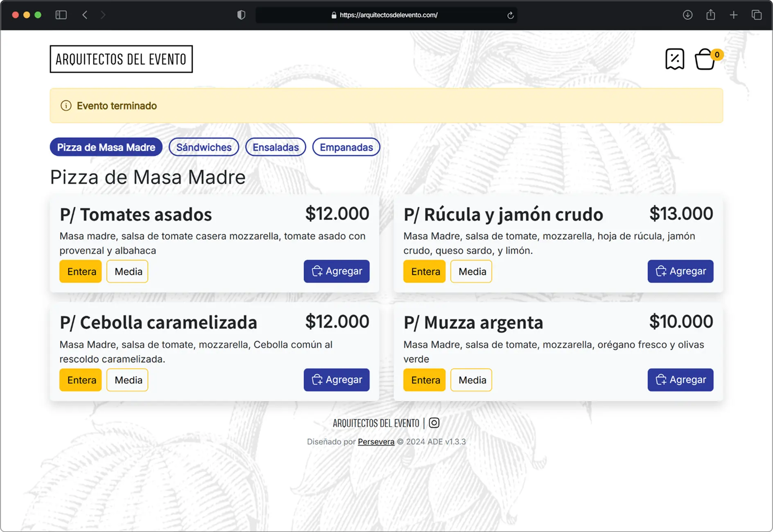
Task: Click the Safari sidebar toggle icon
Action: click(61, 15)
